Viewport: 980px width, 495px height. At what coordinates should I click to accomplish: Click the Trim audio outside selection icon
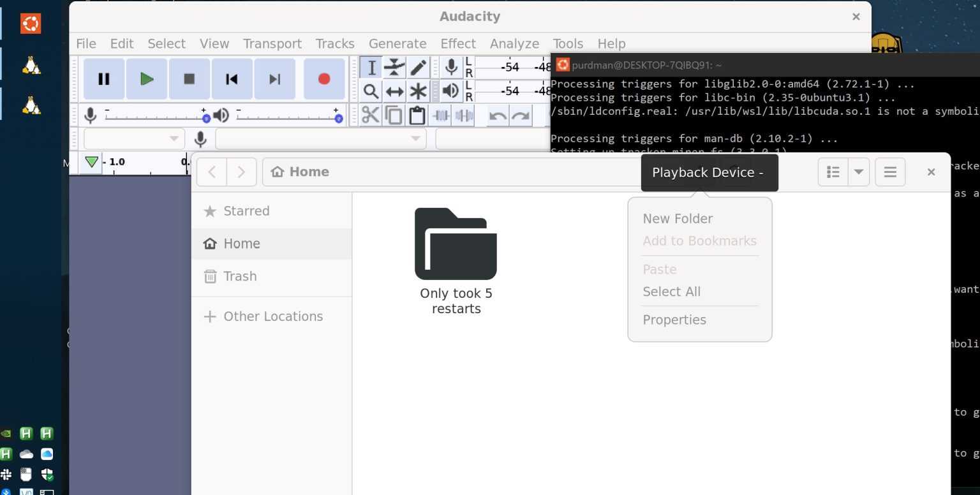click(441, 115)
